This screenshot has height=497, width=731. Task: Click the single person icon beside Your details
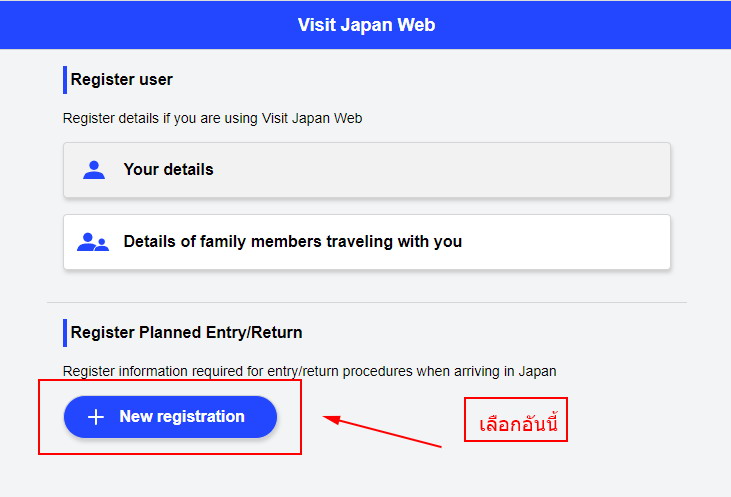coord(94,170)
